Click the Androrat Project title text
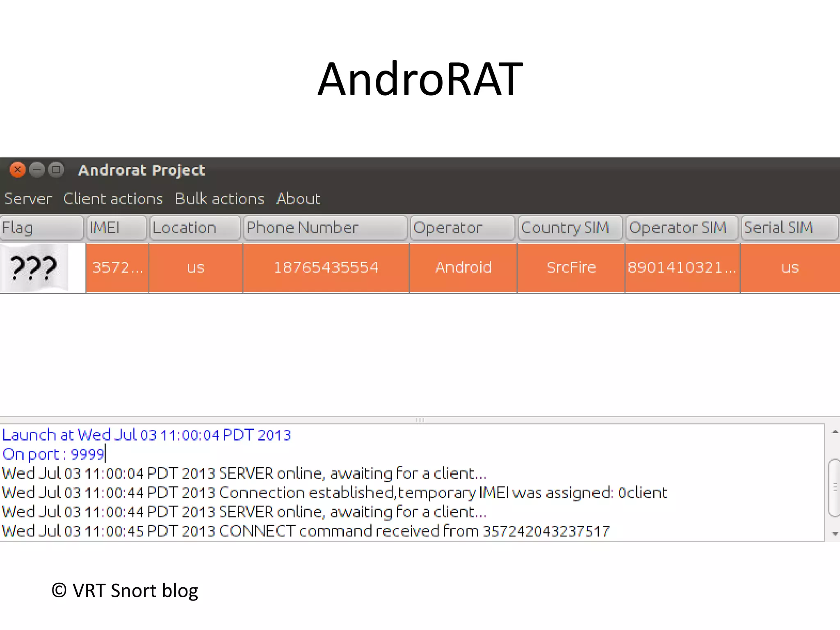 click(x=142, y=170)
